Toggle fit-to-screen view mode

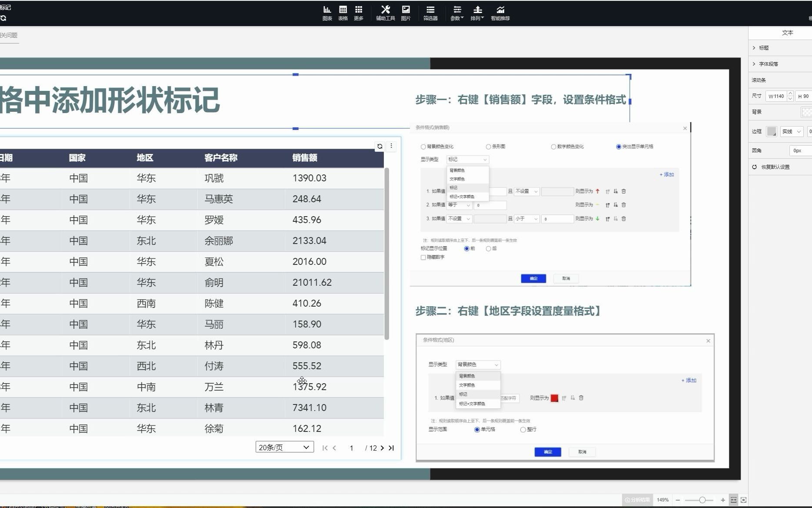pos(744,500)
